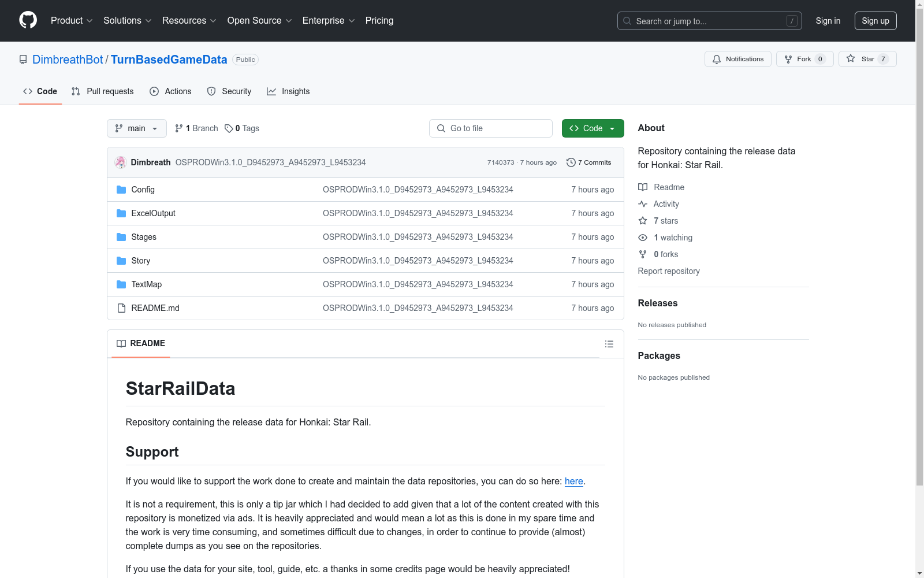
Task: Open commit hash 7140373
Action: pos(501,162)
